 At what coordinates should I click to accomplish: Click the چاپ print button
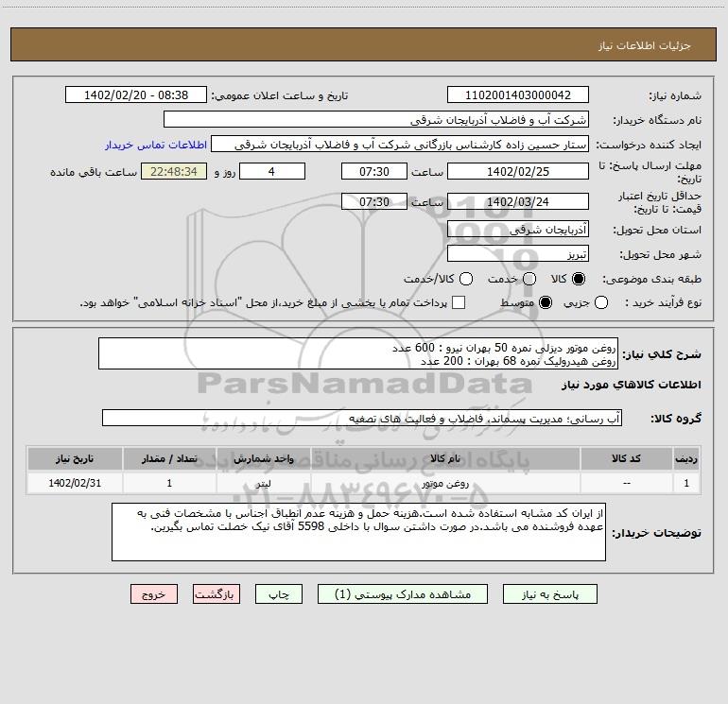pyautogui.click(x=279, y=594)
